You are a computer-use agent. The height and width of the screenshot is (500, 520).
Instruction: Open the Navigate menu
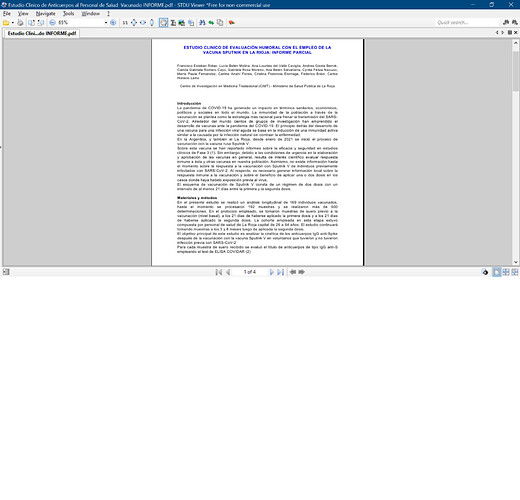point(46,14)
